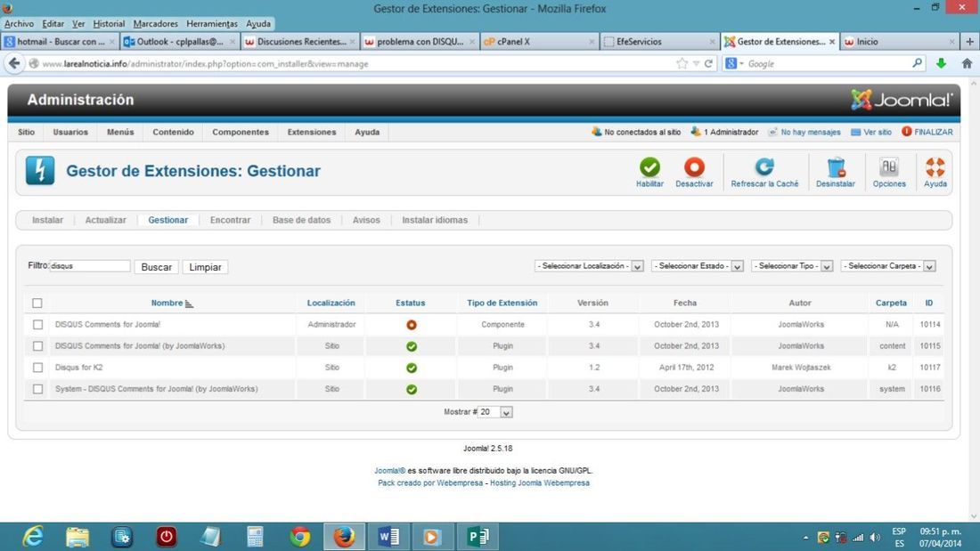Open the Extensiones menu
Image resolution: width=980 pixels, height=551 pixels.
click(x=312, y=133)
